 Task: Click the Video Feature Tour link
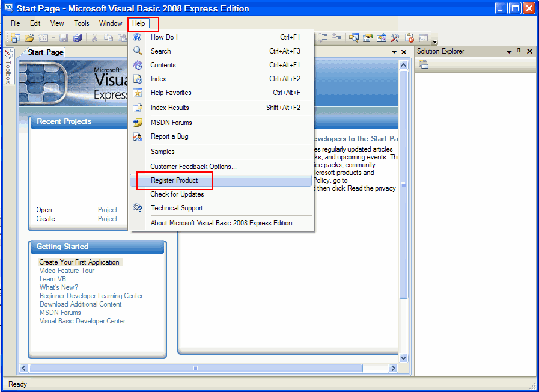point(67,271)
